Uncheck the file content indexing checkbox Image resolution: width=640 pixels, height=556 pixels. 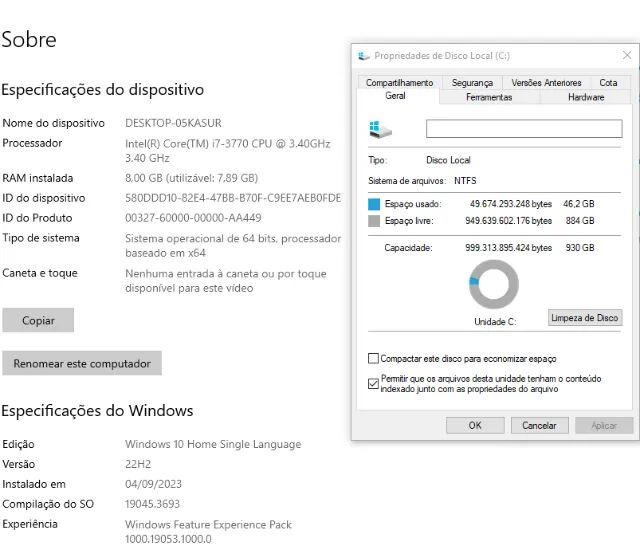[x=373, y=384]
